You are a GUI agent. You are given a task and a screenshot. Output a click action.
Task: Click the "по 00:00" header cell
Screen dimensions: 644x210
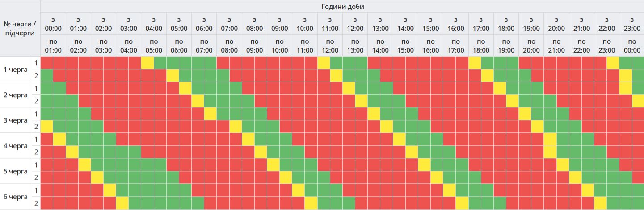631,45
